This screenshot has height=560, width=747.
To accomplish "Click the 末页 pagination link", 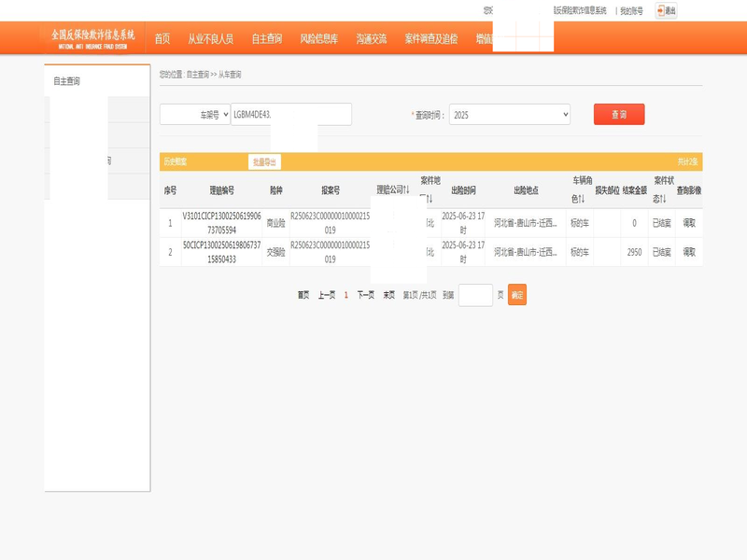I will [x=388, y=295].
